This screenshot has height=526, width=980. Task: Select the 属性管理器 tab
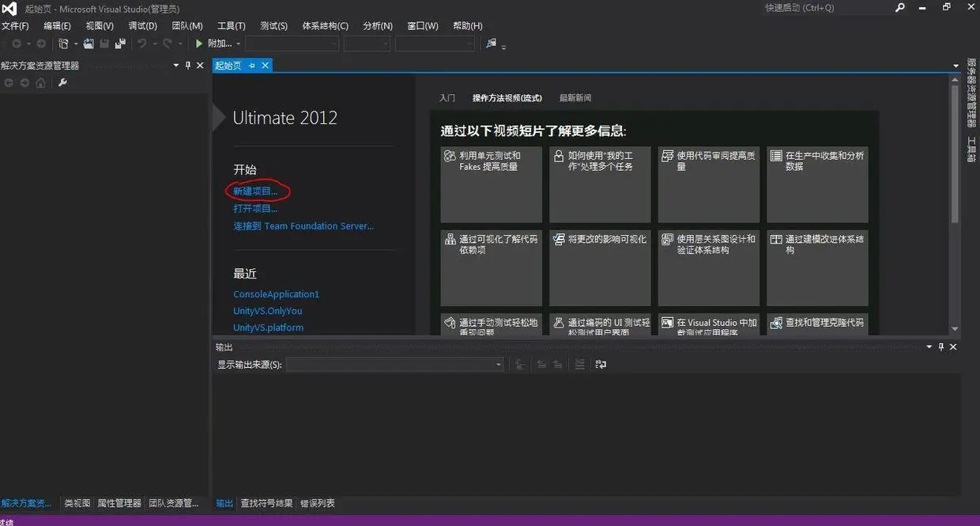click(119, 503)
